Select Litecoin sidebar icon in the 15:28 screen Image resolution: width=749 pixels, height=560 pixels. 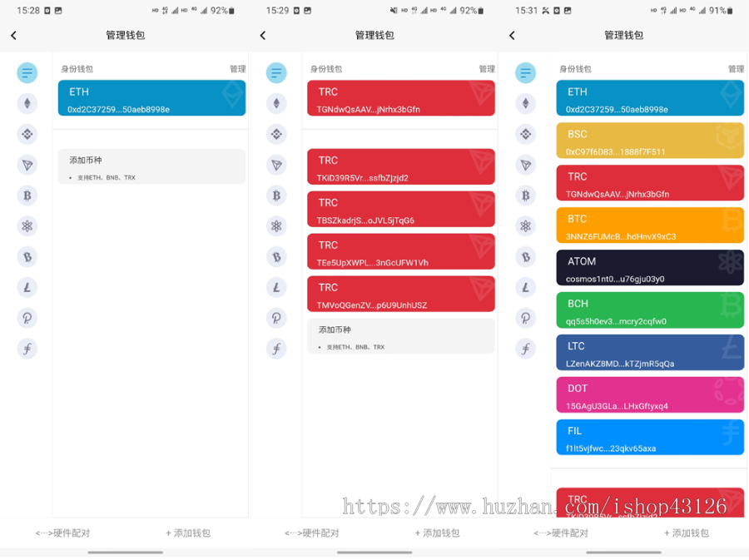click(x=27, y=287)
